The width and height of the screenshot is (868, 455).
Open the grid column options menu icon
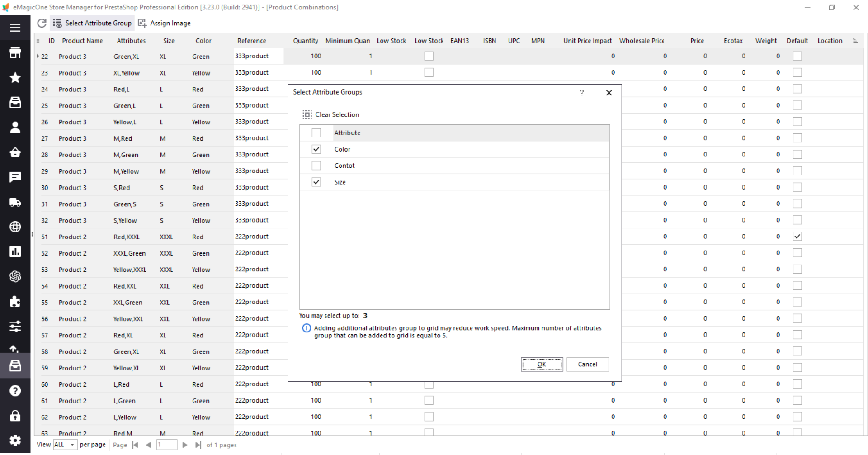[x=855, y=41]
